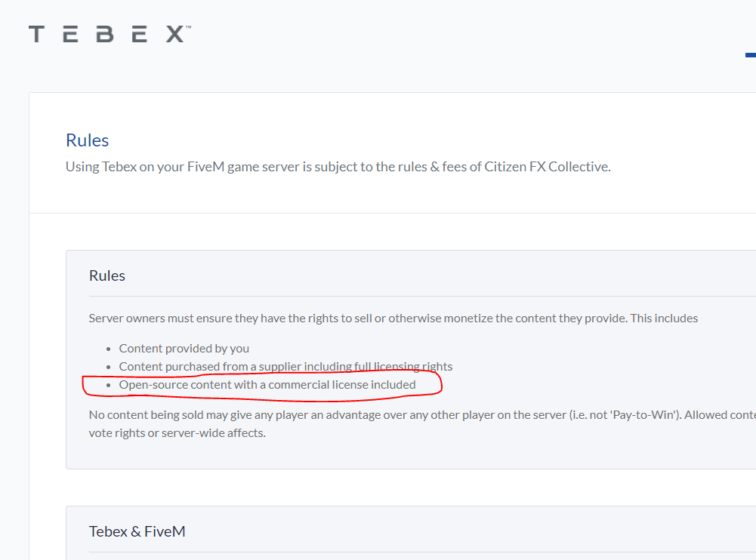
Task: Click the circled 'Open-source content' rule text
Action: (267, 385)
